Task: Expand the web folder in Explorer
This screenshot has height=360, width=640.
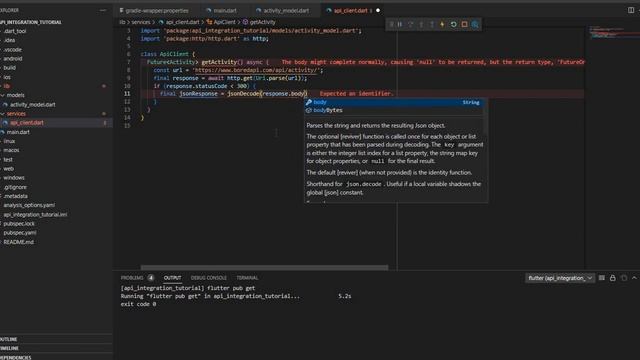Action: tap(9, 169)
